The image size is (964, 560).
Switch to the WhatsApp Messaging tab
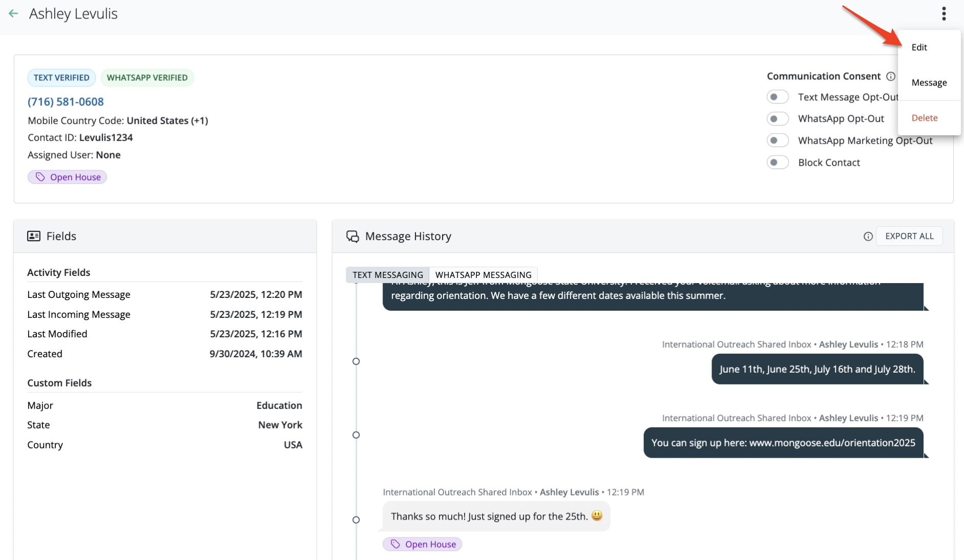483,275
